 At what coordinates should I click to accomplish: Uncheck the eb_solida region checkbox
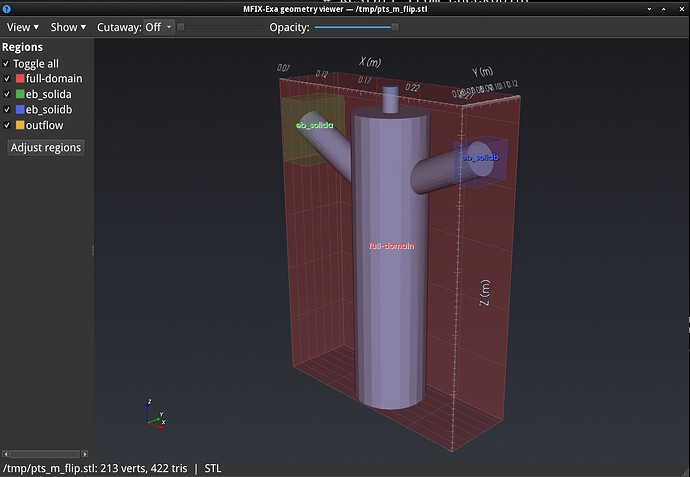pos(7,94)
